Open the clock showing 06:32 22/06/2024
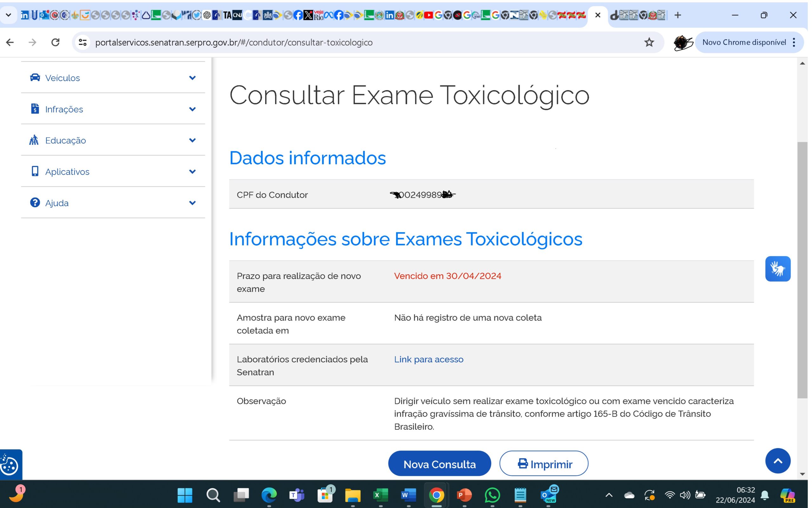The height and width of the screenshot is (508, 812). click(x=735, y=495)
